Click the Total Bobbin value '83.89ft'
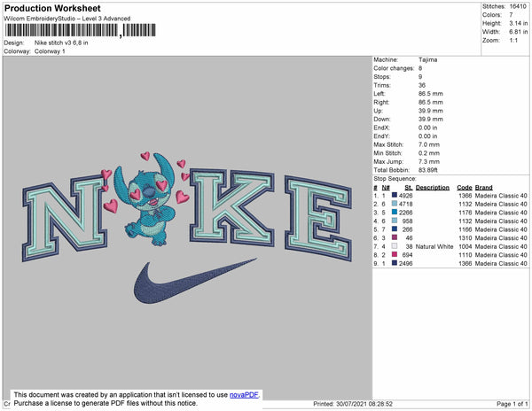The image size is (532, 411). tap(428, 170)
